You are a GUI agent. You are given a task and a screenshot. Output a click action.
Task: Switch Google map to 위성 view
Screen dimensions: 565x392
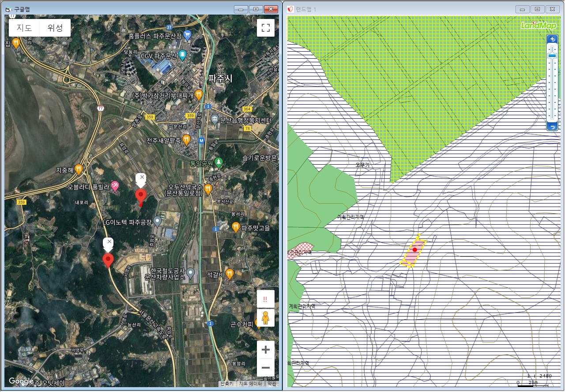tap(55, 28)
